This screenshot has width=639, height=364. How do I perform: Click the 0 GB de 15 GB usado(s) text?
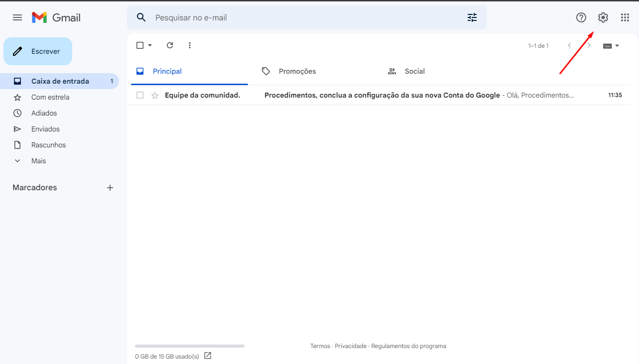(x=167, y=357)
